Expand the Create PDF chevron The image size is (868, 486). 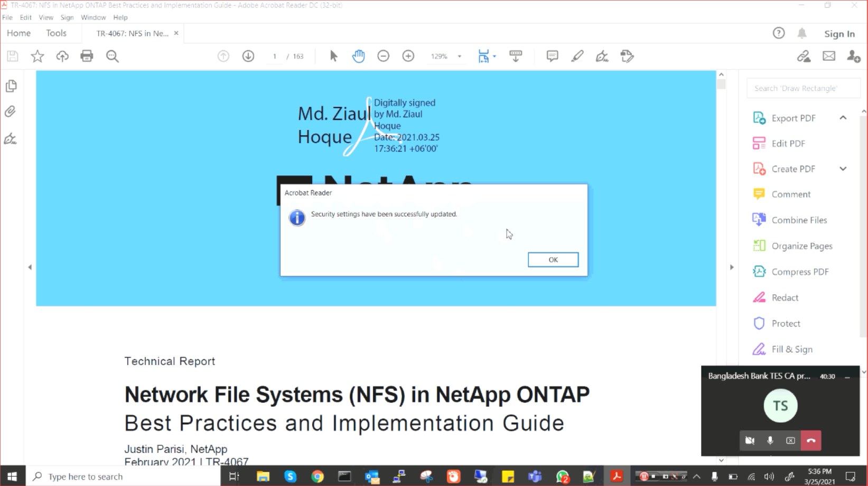pos(843,169)
